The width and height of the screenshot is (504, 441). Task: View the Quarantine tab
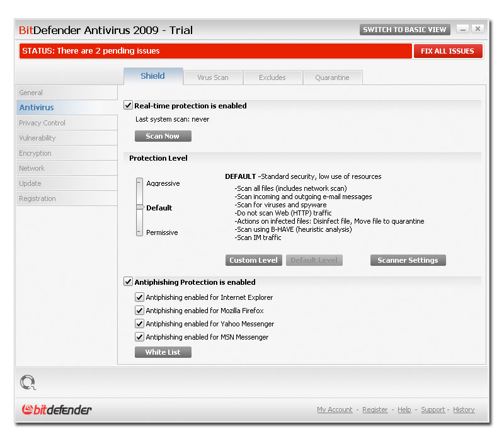point(333,77)
